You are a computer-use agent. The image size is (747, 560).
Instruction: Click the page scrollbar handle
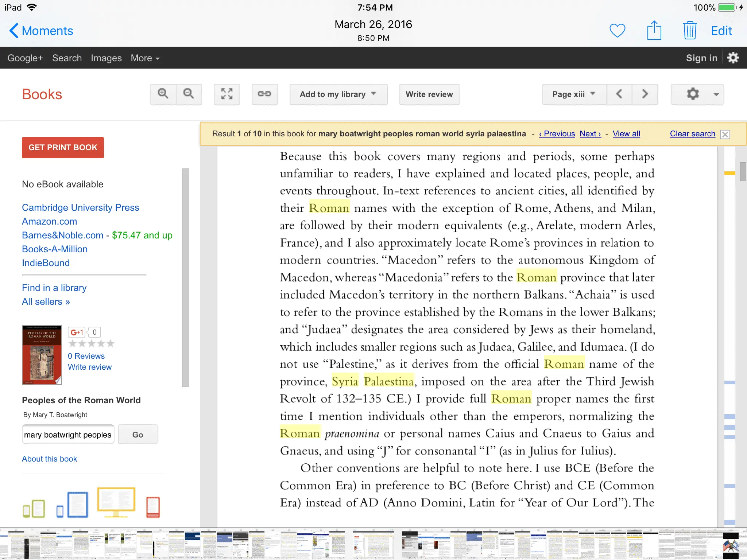point(743,171)
